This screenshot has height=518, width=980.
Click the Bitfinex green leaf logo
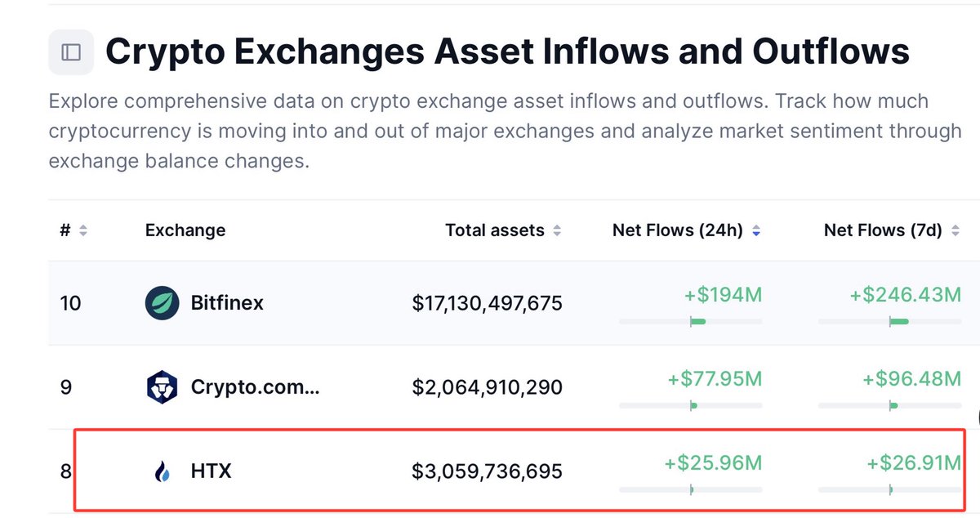162,303
